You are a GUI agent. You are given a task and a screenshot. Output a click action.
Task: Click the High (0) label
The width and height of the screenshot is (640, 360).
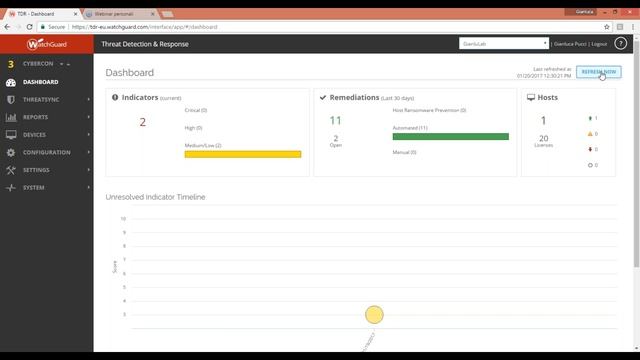click(193, 128)
